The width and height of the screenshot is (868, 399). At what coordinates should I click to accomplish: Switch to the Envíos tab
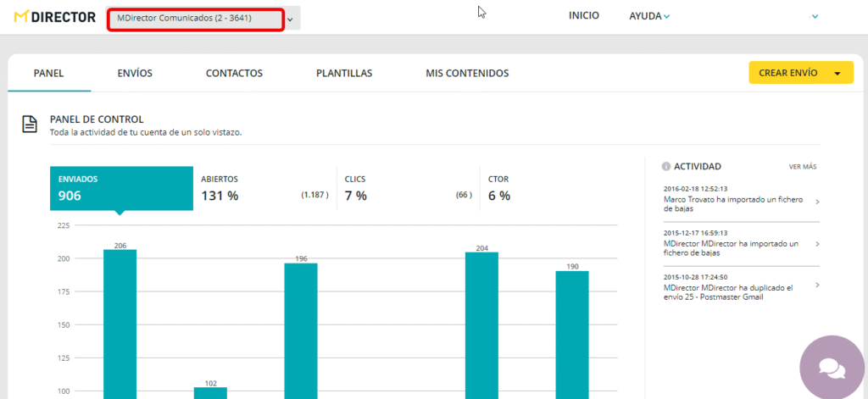pyautogui.click(x=135, y=74)
